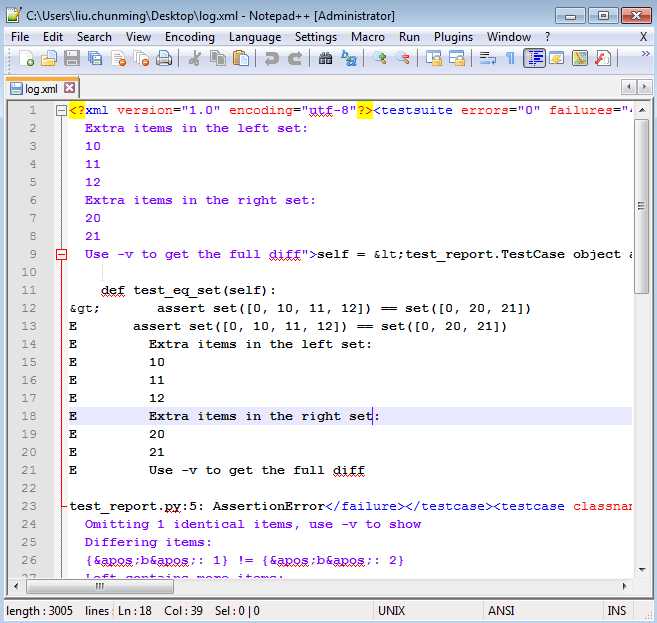657x623 pixels.
Task: Save the file with the floppy disk icon
Action: [72, 58]
